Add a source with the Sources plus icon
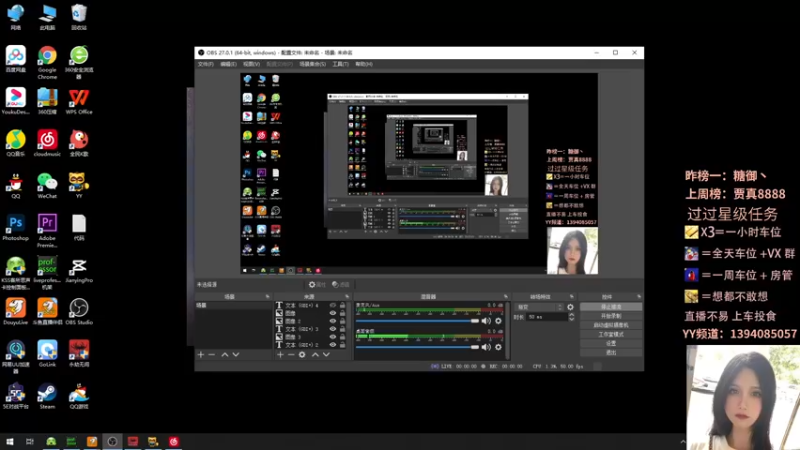This screenshot has width=800, height=450. pyautogui.click(x=280, y=354)
